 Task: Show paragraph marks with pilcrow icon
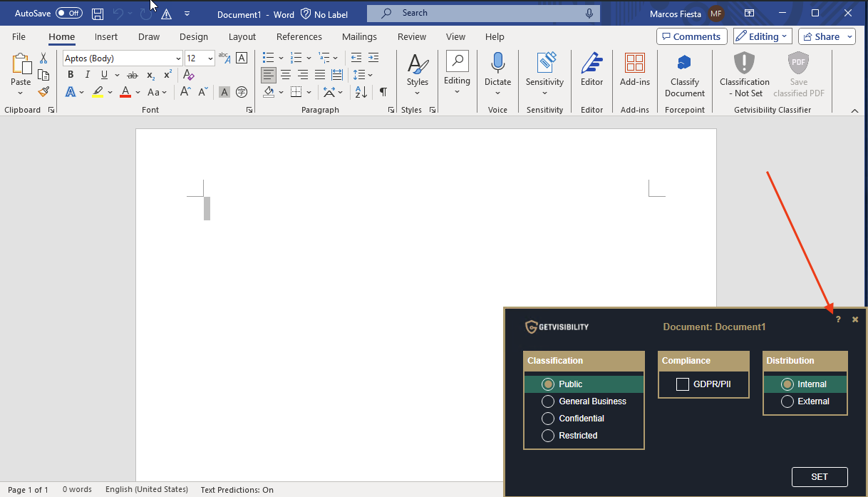click(x=383, y=91)
